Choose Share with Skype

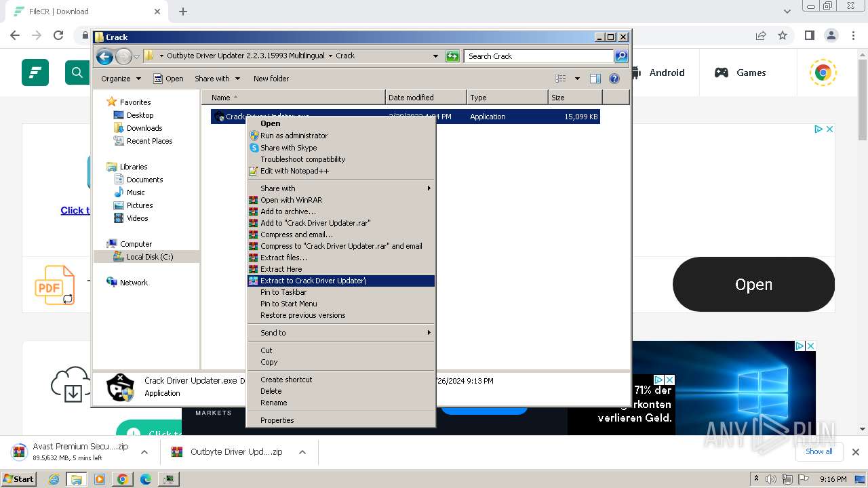click(341, 148)
